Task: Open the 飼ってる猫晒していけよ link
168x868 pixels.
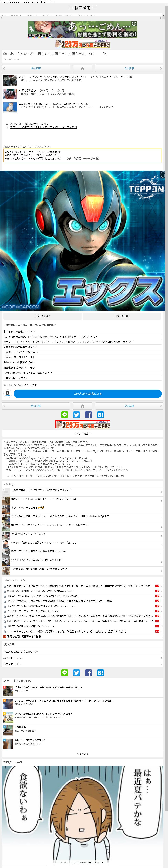Action: click(x=19, y=152)
